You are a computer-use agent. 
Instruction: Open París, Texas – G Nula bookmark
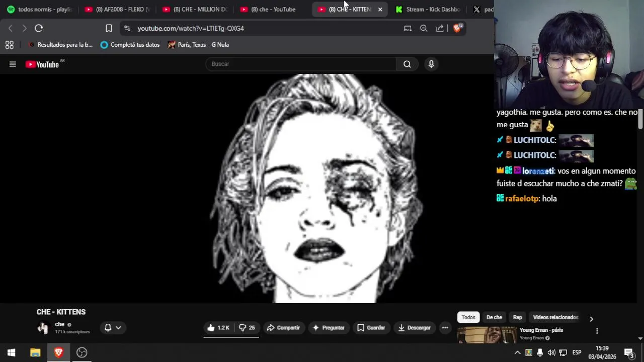pyautogui.click(x=199, y=45)
